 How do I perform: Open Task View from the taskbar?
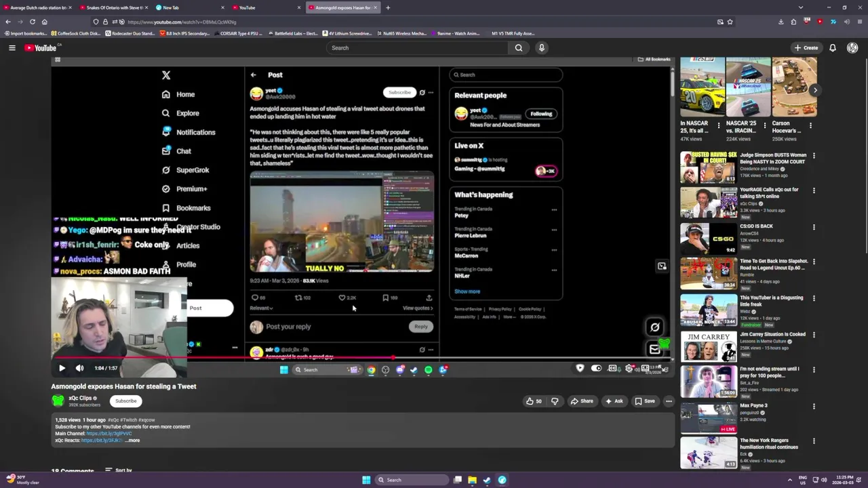tap(458, 480)
